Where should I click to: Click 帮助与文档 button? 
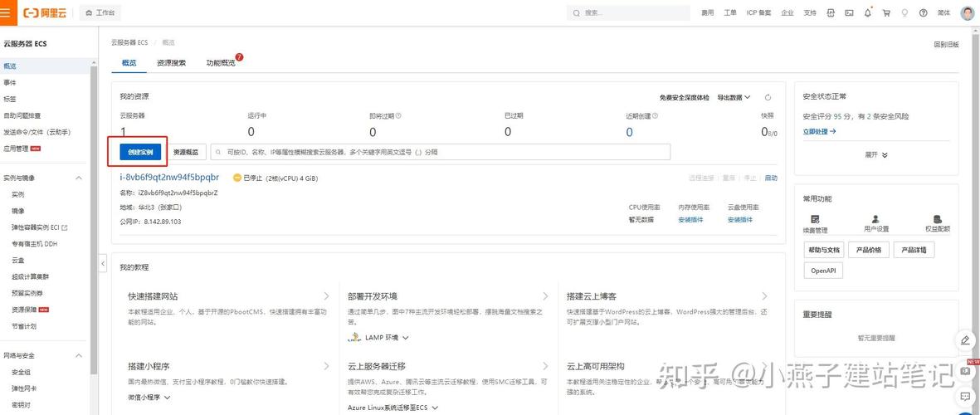tap(824, 250)
